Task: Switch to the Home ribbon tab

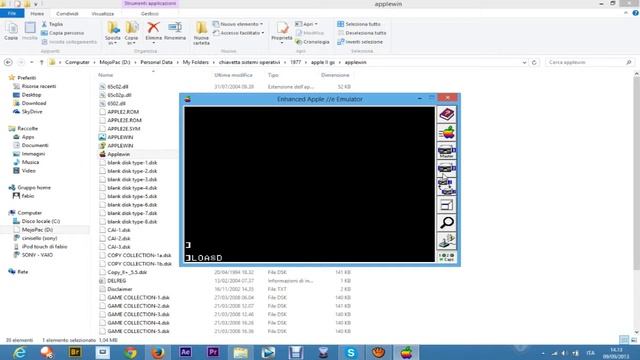Action: pos(37,13)
